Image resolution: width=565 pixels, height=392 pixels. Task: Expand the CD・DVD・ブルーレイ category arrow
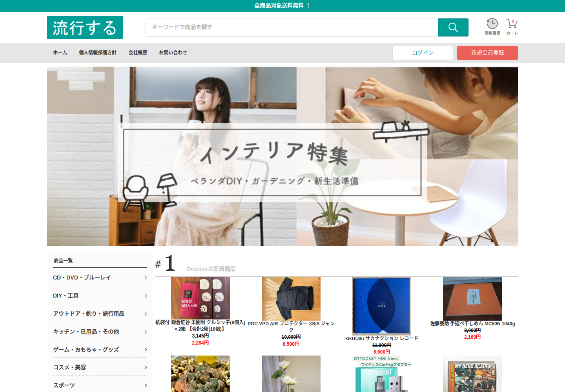[146, 278]
